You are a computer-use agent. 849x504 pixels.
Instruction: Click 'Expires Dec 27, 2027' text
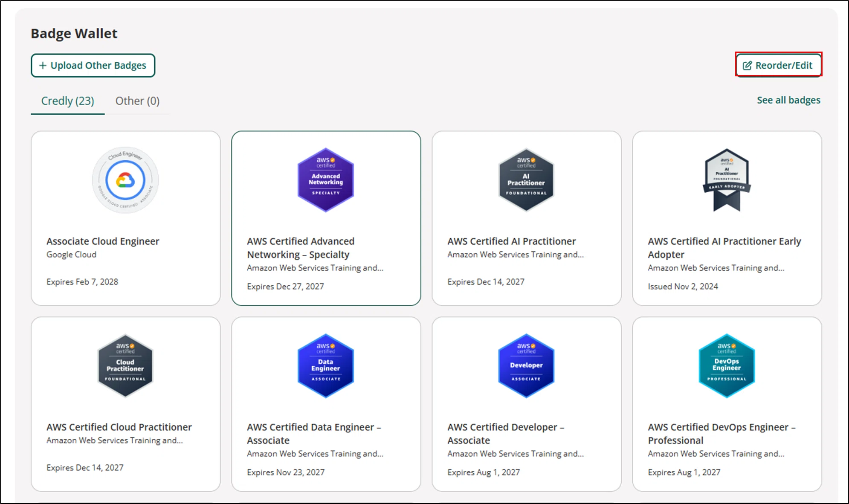tap(285, 287)
